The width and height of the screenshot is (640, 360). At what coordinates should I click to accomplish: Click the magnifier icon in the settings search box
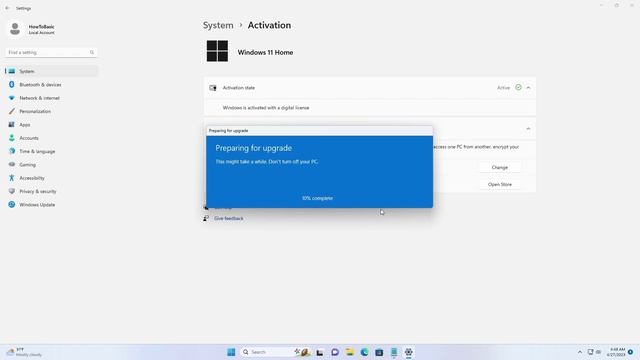point(92,52)
